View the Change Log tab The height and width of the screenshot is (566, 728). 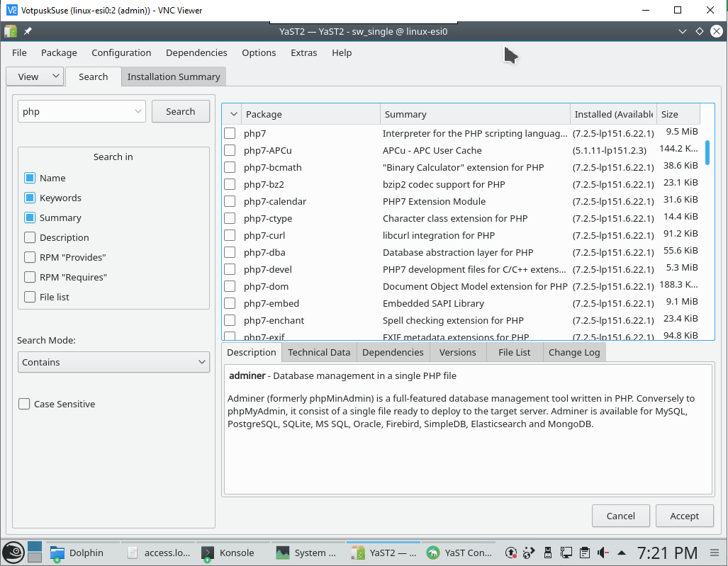(574, 352)
